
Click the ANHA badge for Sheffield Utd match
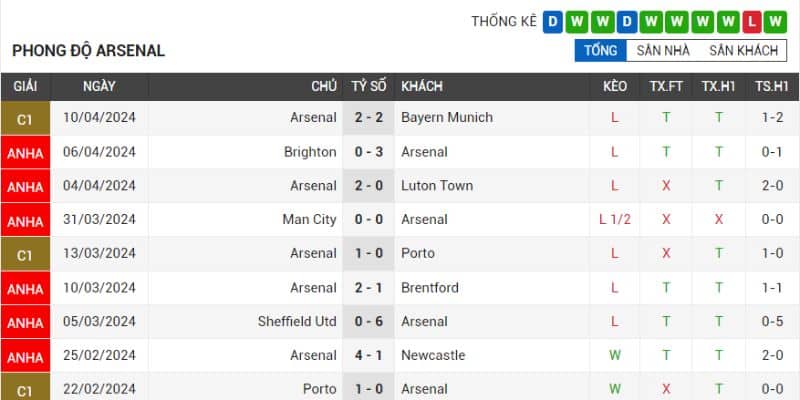tap(24, 323)
